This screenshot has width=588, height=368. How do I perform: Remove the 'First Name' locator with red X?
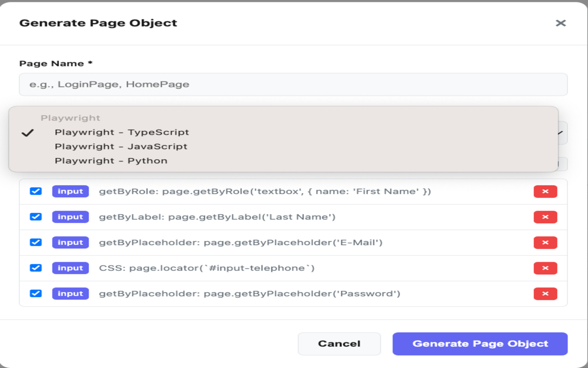click(x=545, y=191)
